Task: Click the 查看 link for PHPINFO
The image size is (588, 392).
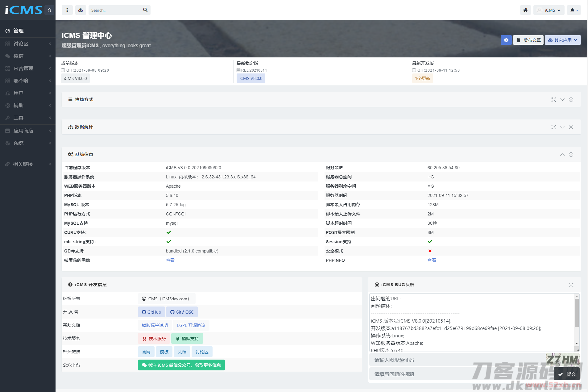Action: [x=432, y=260]
